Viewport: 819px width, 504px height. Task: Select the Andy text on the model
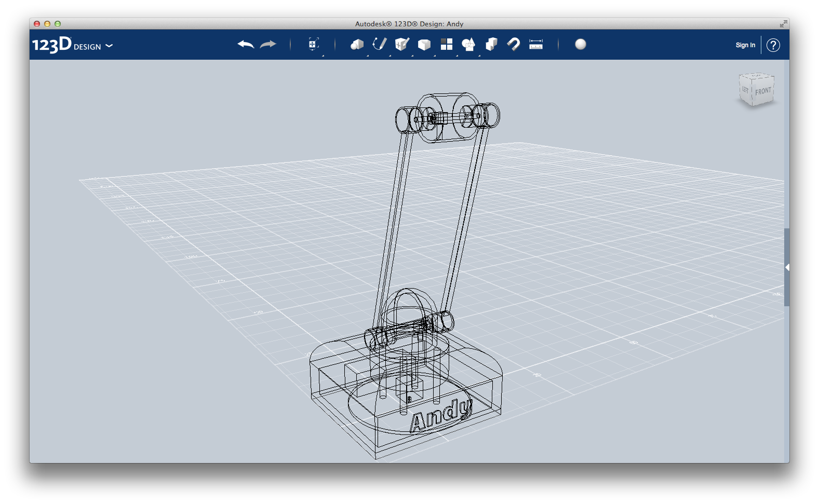pos(441,416)
